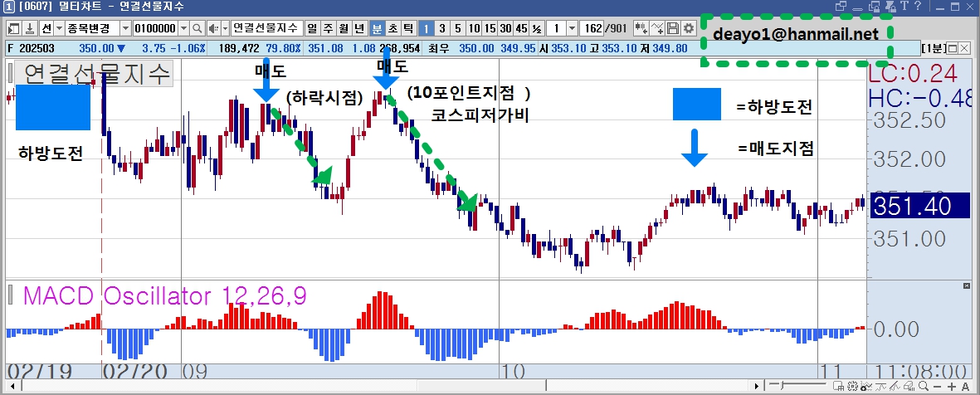Click the 연결선물지수 name field
The height and width of the screenshot is (395, 980).
click(267, 28)
